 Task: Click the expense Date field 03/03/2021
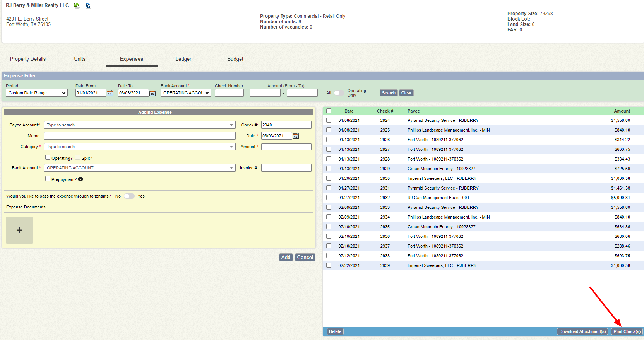click(x=276, y=136)
